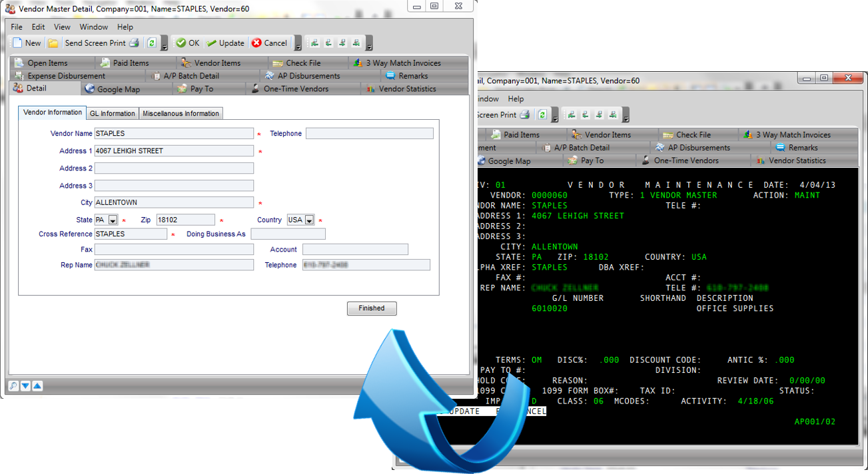The width and height of the screenshot is (868, 474).
Task: Click the Doing Business As field
Action: pos(288,234)
